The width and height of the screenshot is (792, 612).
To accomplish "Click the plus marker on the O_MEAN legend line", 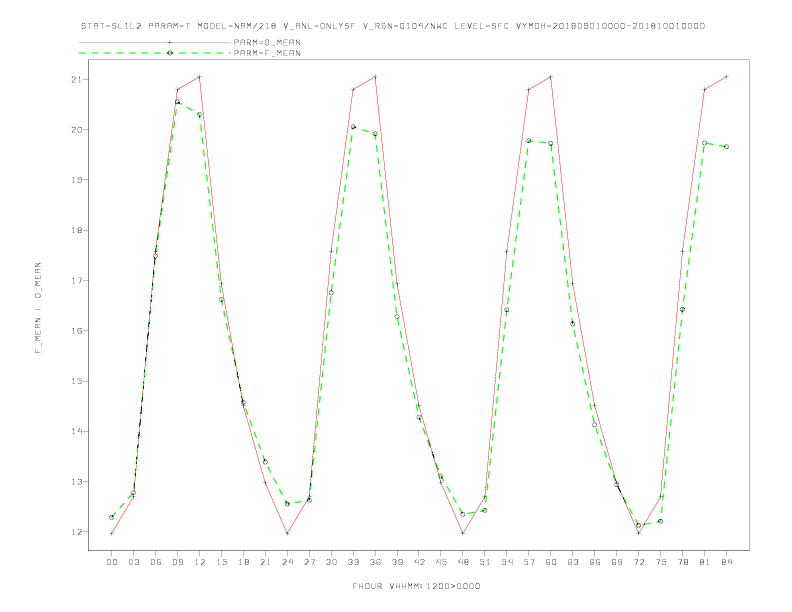I will pyautogui.click(x=170, y=42).
